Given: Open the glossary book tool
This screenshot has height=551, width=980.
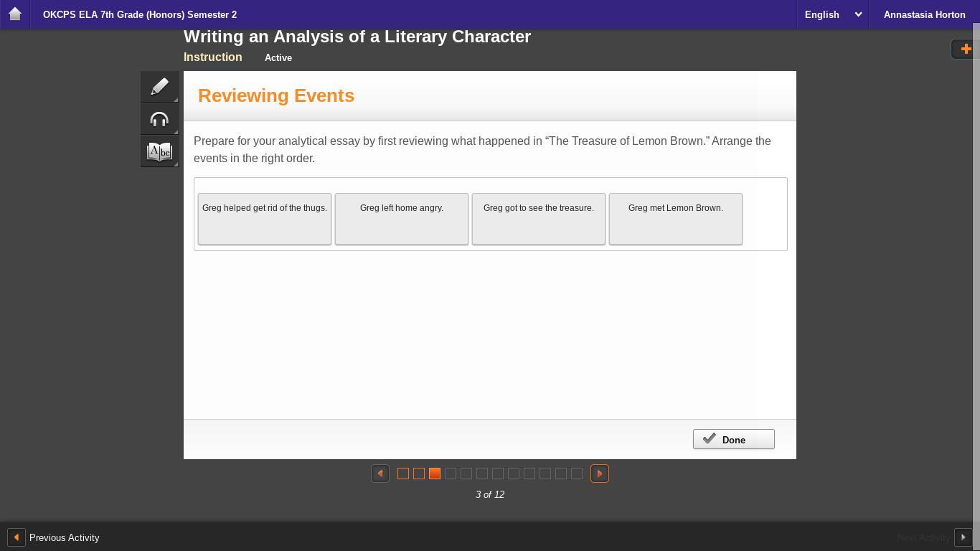Looking at the screenshot, I should coord(159,152).
